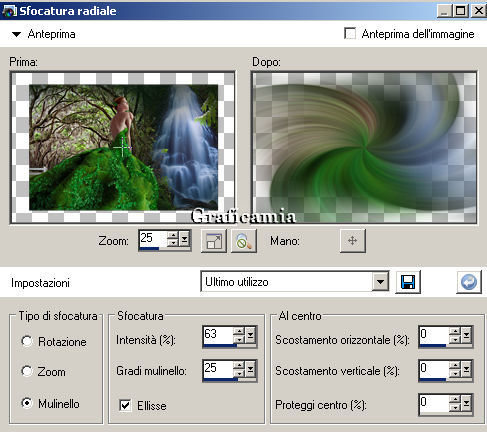Click the Prima preview image
This screenshot has width=487, height=432.
pos(123,147)
